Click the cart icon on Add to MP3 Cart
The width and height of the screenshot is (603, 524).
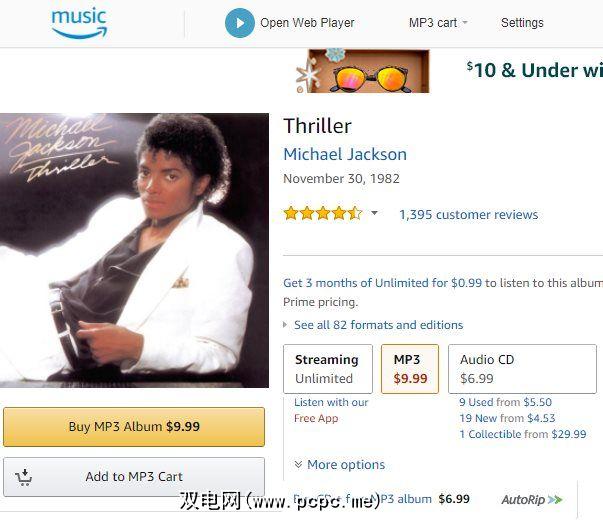point(24,477)
